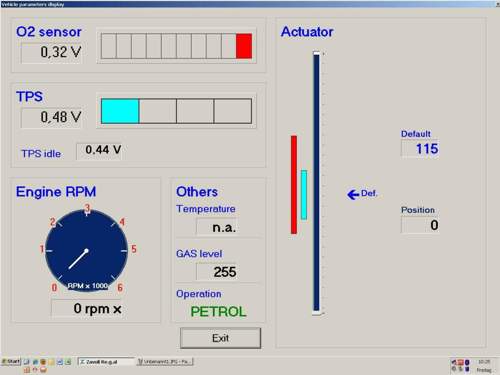Click the Exit button
Screen dimensions: 500x375
220,338
